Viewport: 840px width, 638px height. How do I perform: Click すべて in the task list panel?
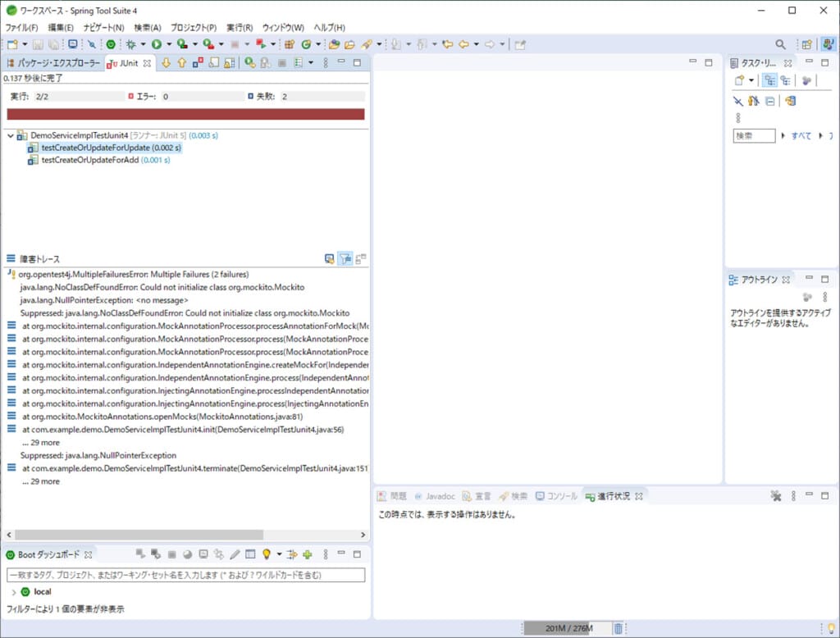(800, 134)
